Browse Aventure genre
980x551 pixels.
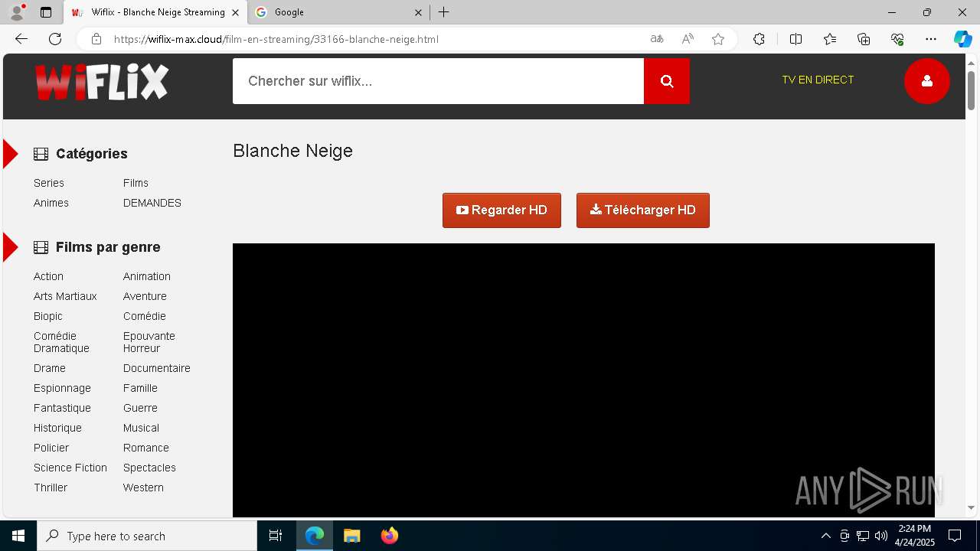[x=145, y=296]
